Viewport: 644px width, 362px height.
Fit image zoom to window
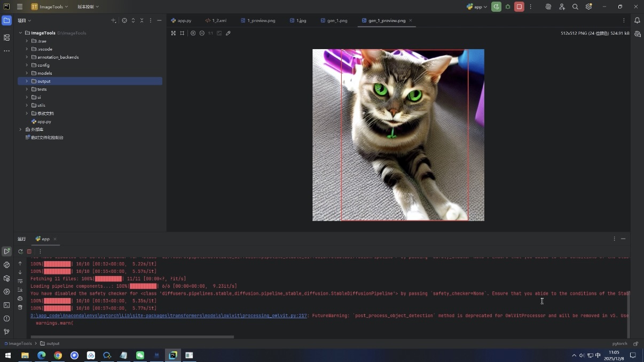[219, 33]
